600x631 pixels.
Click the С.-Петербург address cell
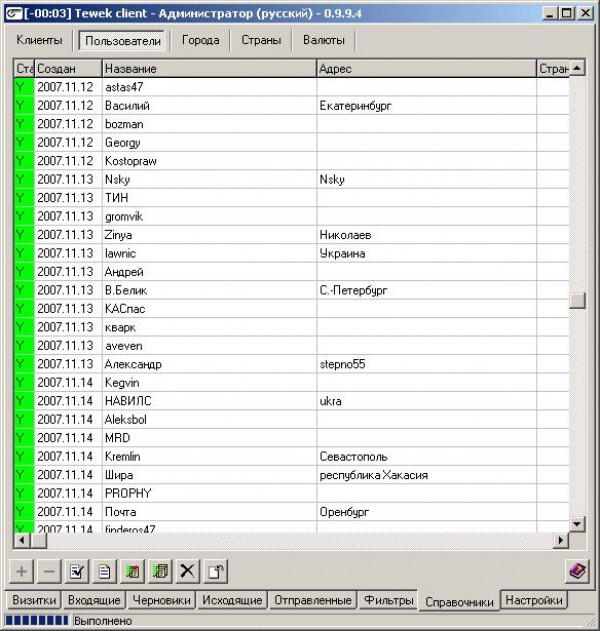tap(427, 291)
